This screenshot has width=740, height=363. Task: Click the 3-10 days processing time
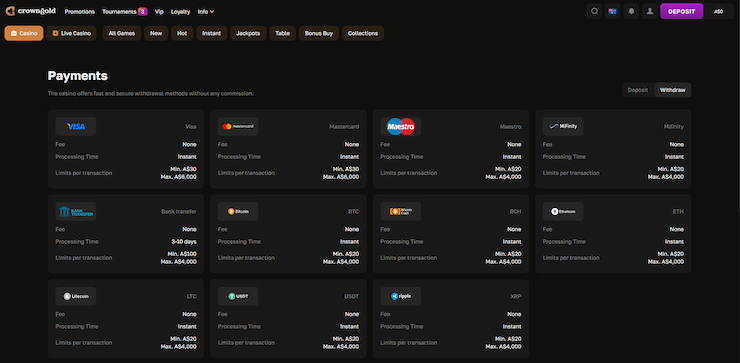184,242
